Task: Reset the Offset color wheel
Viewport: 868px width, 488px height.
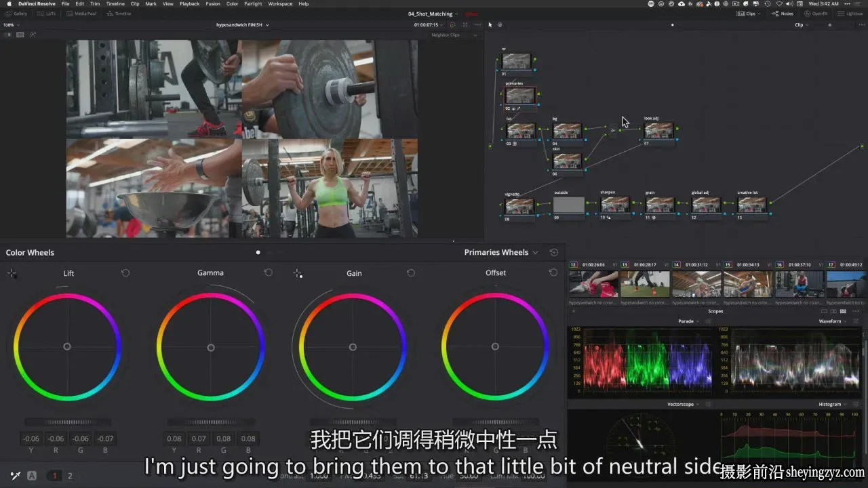Action: [553, 273]
